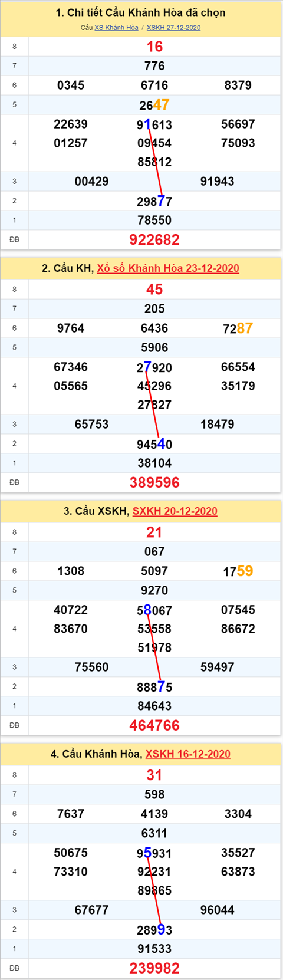Select the number 6716
283x980 pixels.
click(154, 85)
